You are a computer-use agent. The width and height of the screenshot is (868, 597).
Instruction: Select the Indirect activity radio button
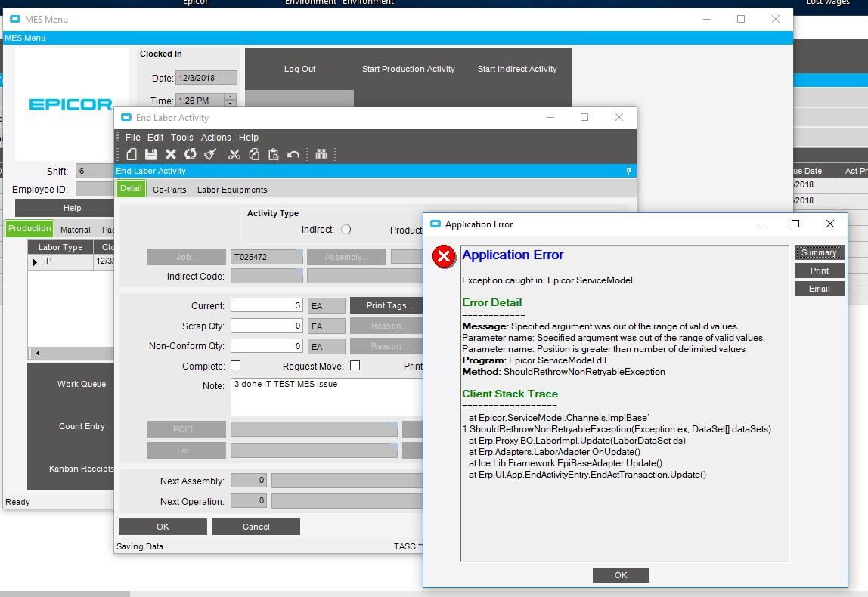tap(346, 230)
